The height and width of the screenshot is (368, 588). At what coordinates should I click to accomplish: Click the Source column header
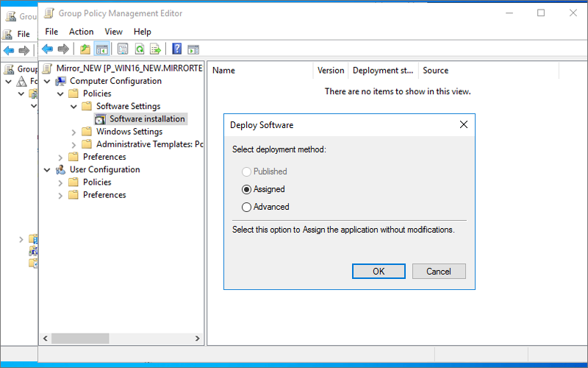488,70
